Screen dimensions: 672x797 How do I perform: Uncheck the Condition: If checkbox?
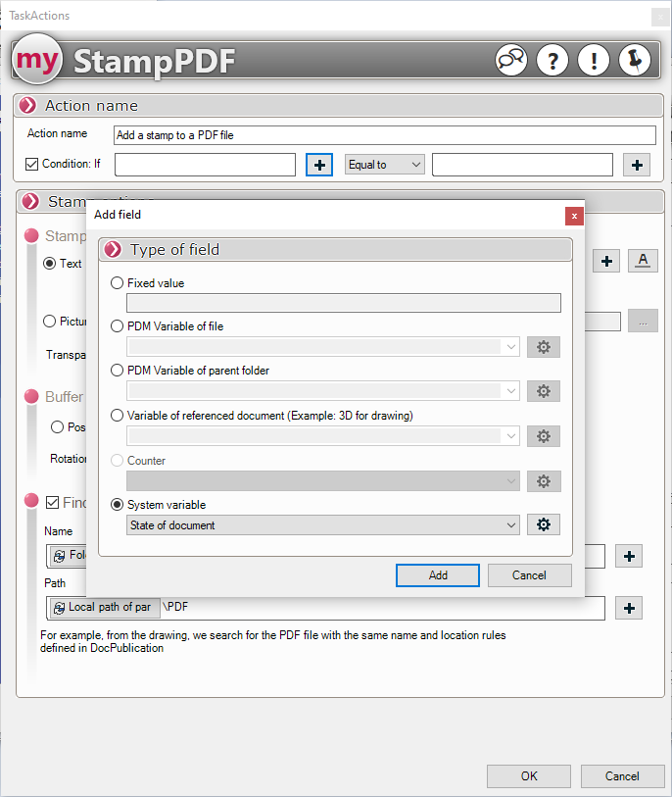pyautogui.click(x=32, y=164)
